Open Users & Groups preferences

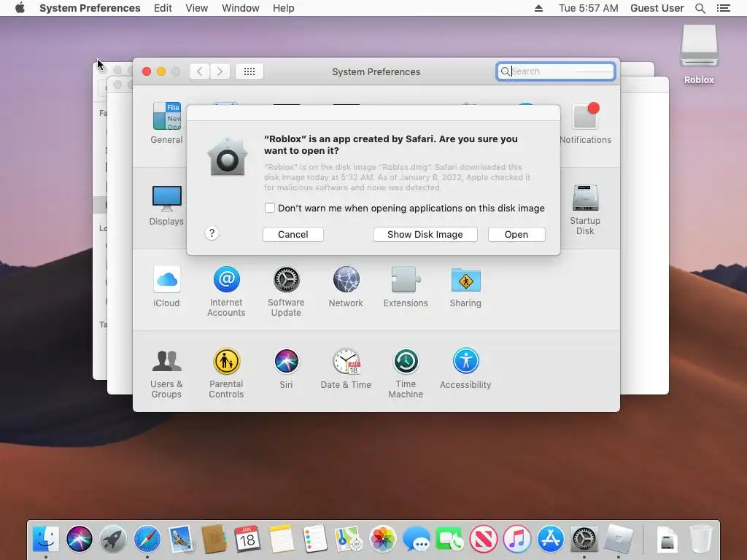(x=166, y=374)
